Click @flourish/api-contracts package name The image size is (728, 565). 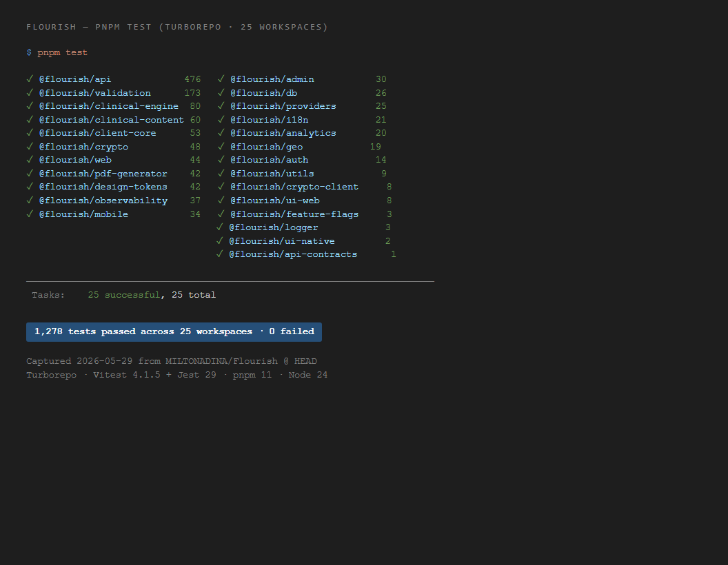pyautogui.click(x=293, y=254)
